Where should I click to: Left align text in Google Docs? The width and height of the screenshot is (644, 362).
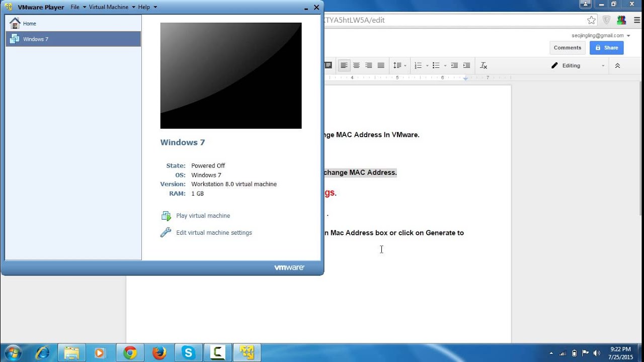pyautogui.click(x=344, y=65)
